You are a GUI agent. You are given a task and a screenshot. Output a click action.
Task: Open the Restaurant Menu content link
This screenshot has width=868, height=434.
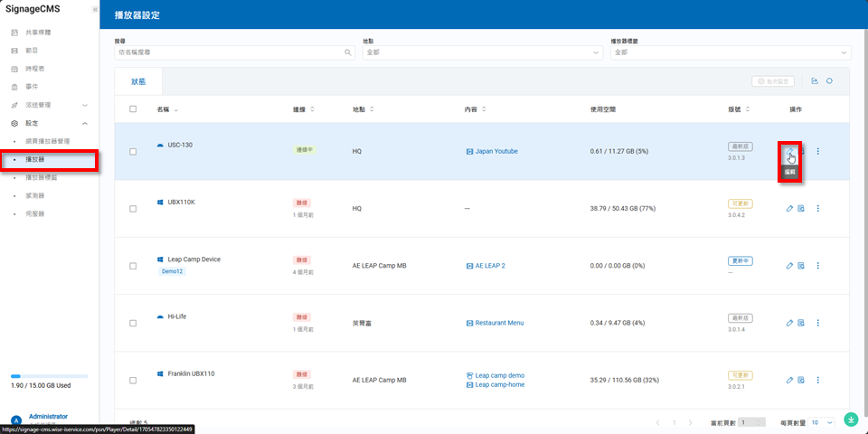click(x=499, y=323)
